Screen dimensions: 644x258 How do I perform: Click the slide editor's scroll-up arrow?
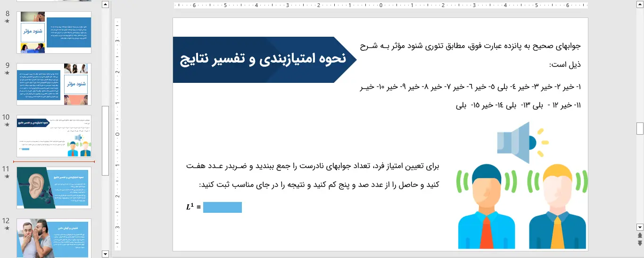[640, 4]
